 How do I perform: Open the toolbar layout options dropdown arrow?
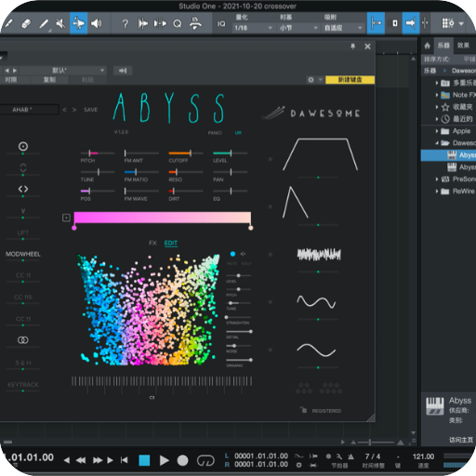pyautogui.click(x=461, y=23)
